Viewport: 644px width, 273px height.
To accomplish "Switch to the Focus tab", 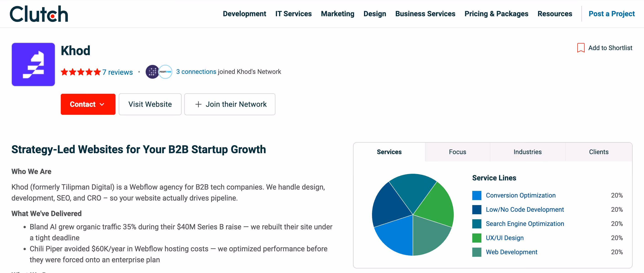I will 457,152.
